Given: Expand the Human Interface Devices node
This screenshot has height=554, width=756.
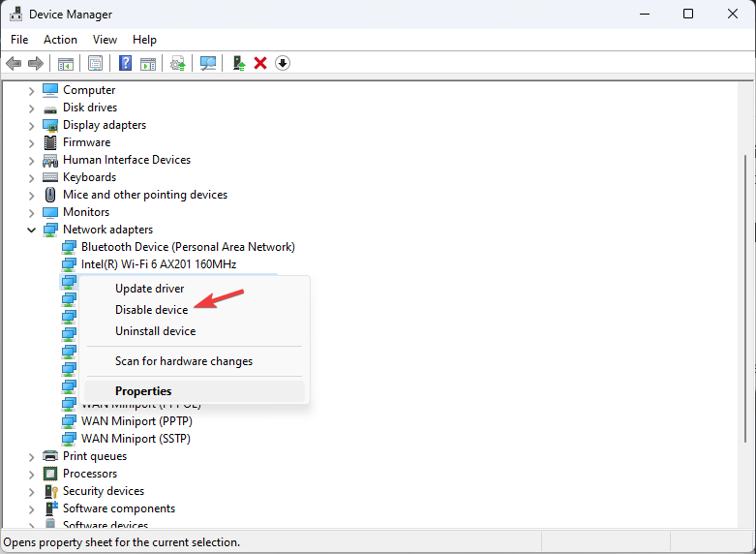Looking at the screenshot, I should (31, 160).
